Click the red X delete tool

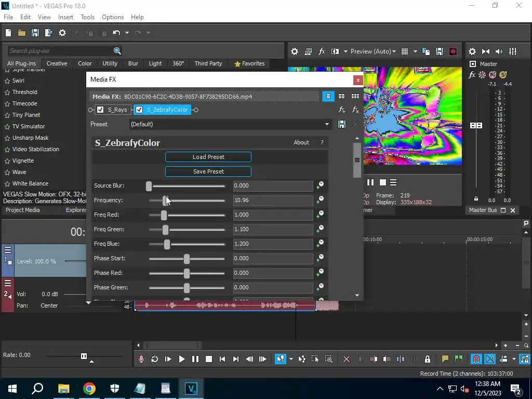pos(347,359)
